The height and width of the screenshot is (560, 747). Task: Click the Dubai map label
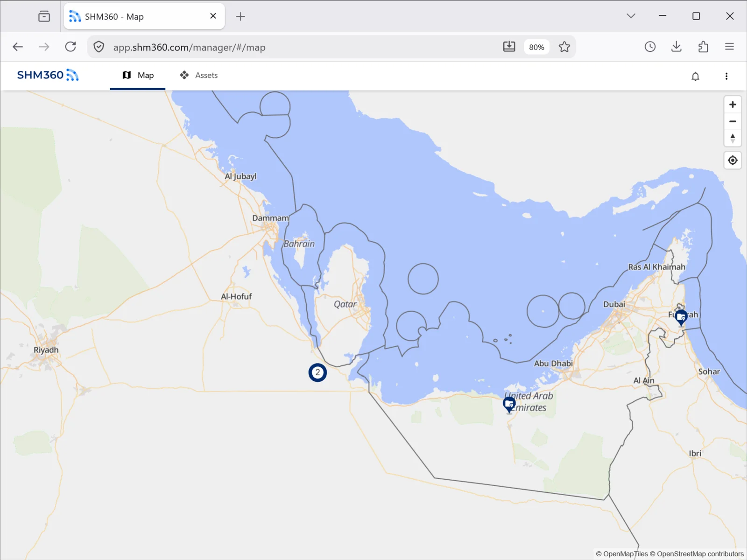[x=614, y=304]
